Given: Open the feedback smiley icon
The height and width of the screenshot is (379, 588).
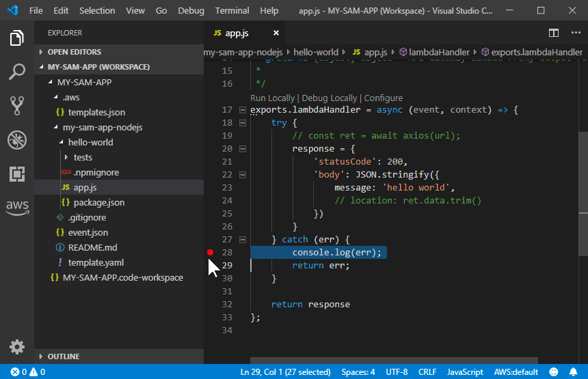Looking at the screenshot, I should click(x=554, y=372).
